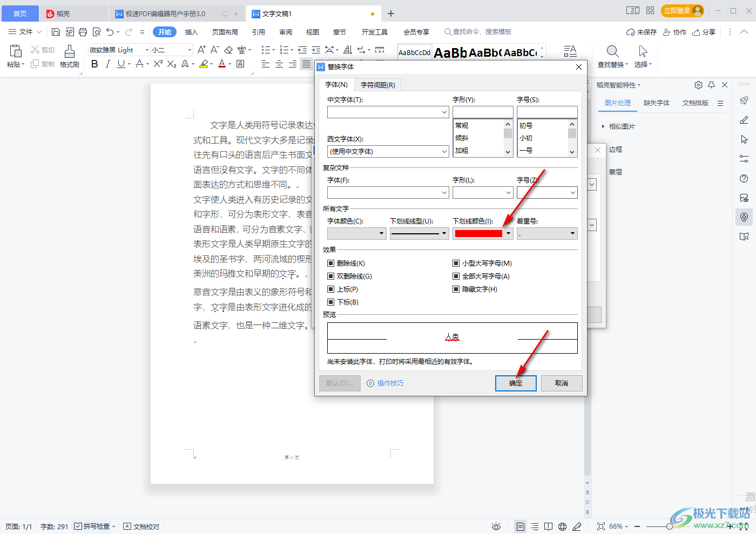Click the Print icon in quick toolbar
Screen dimensions: 756x534
click(x=83, y=32)
